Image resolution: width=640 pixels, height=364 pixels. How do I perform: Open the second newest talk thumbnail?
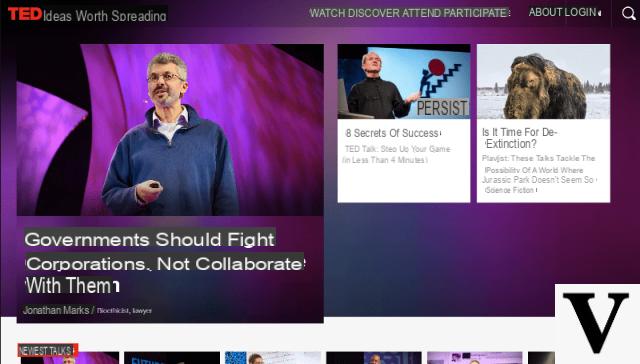(x=172, y=358)
